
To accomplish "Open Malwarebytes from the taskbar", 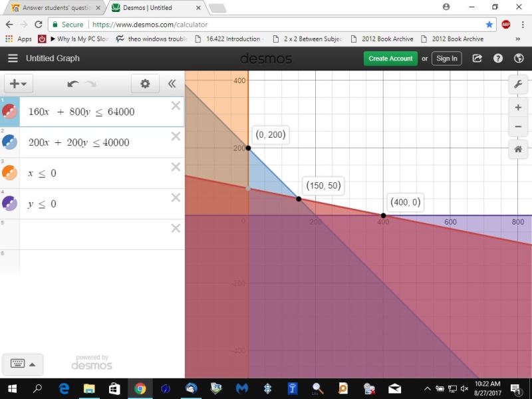I will [242, 389].
